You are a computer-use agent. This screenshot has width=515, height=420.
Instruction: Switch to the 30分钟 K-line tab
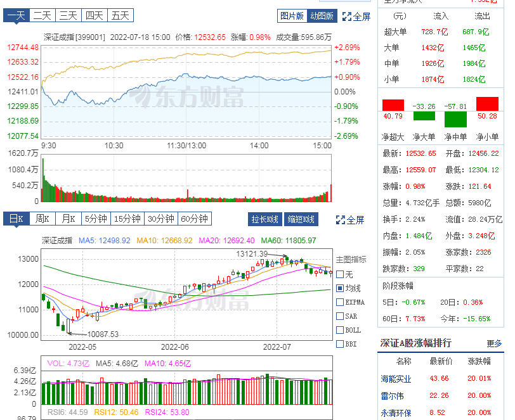pos(161,219)
